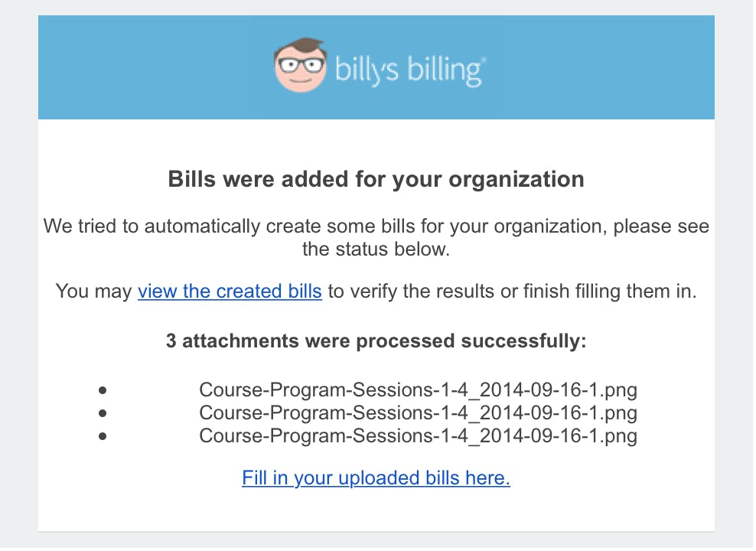Click Billy's cartoon face mascot icon
756x551 pixels.
click(x=301, y=66)
